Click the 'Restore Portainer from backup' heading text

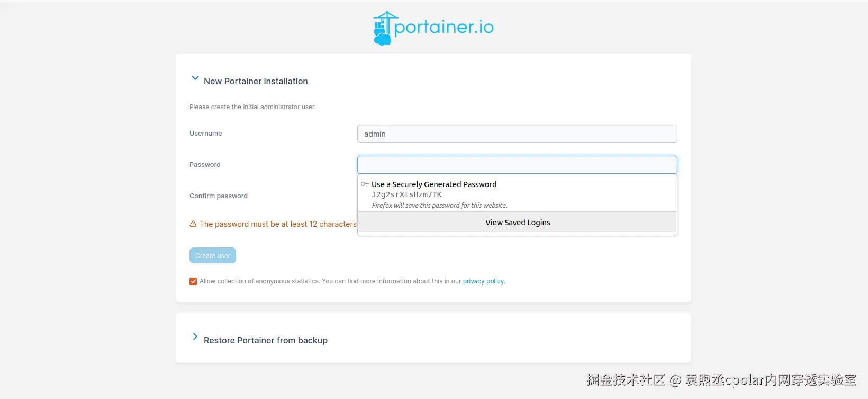[266, 340]
